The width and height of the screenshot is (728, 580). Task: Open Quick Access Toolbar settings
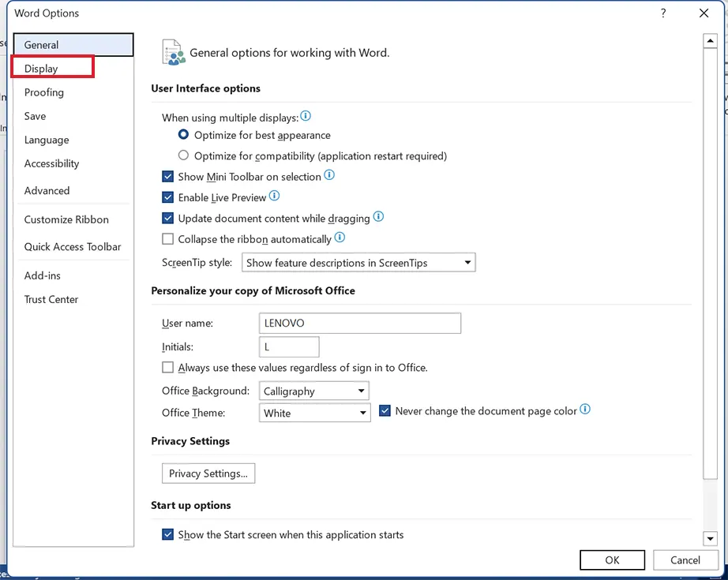[x=73, y=247]
